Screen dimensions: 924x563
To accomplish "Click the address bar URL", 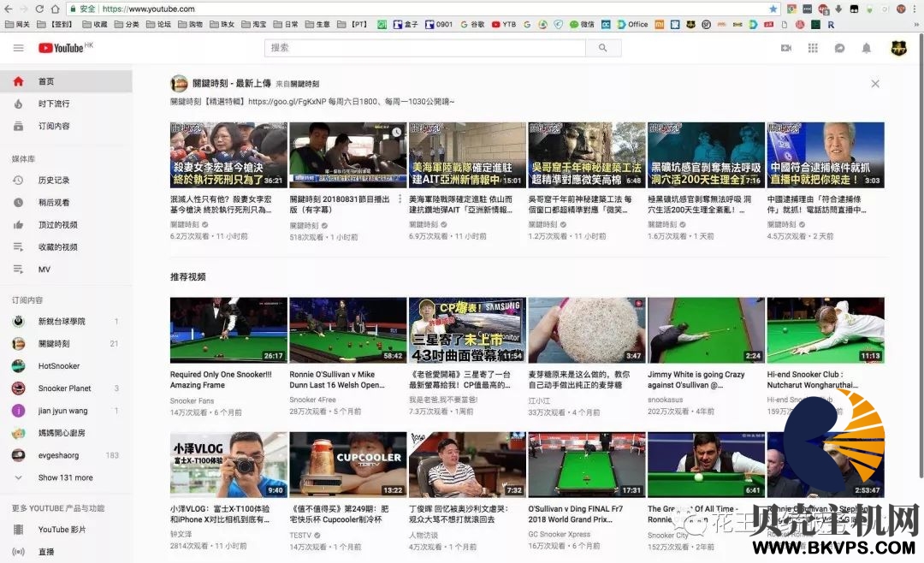I will point(149,9).
